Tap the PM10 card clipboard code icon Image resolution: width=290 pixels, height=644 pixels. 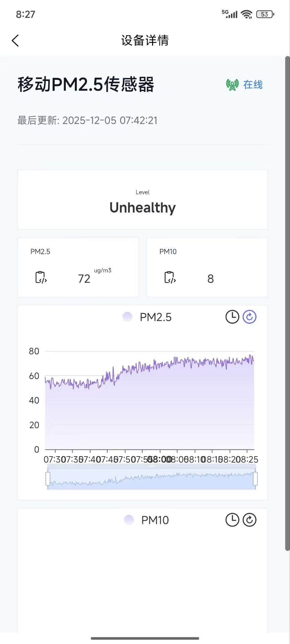pyautogui.click(x=170, y=278)
